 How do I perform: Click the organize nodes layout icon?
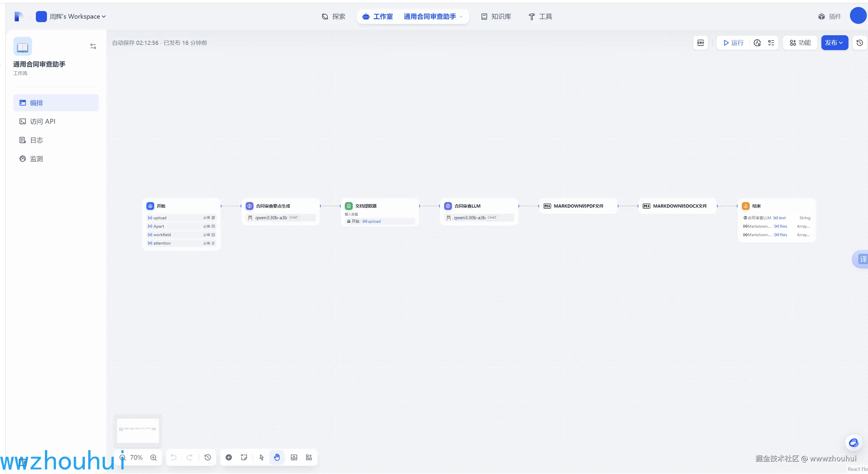tap(309, 457)
